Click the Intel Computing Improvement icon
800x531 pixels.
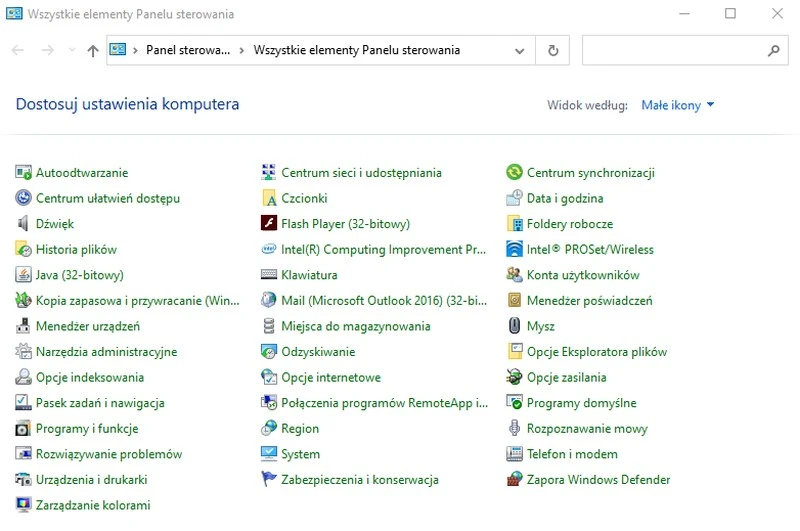(x=268, y=249)
